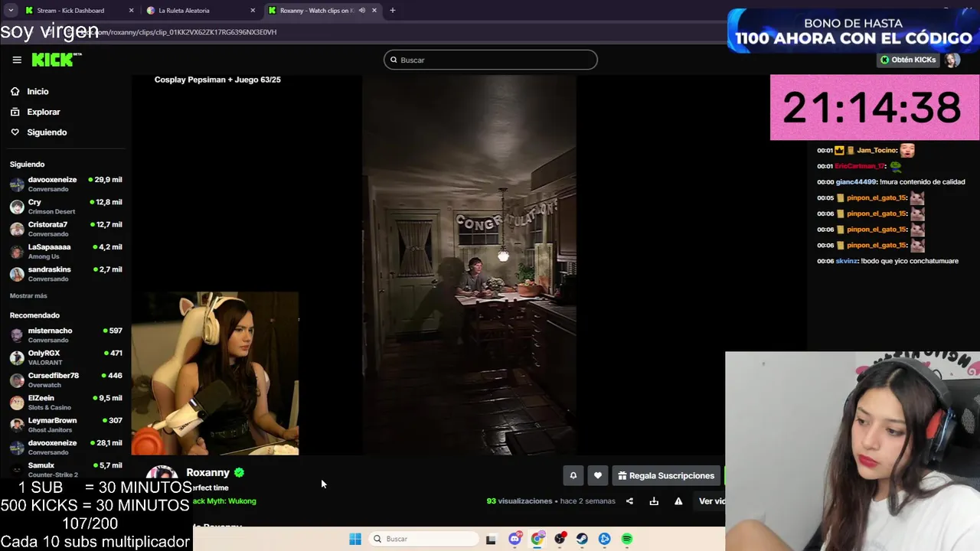Screen dimensions: 980x551
Task: Open Roxanny channel name link
Action: pyautogui.click(x=207, y=473)
